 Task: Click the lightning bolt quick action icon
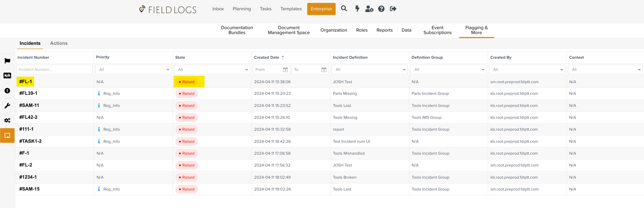click(357, 9)
